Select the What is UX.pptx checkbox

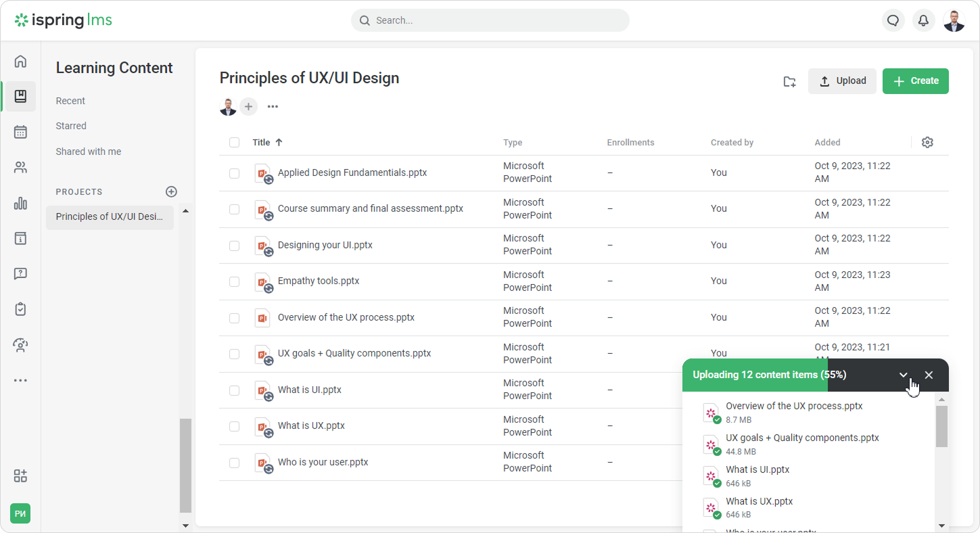pos(234,426)
